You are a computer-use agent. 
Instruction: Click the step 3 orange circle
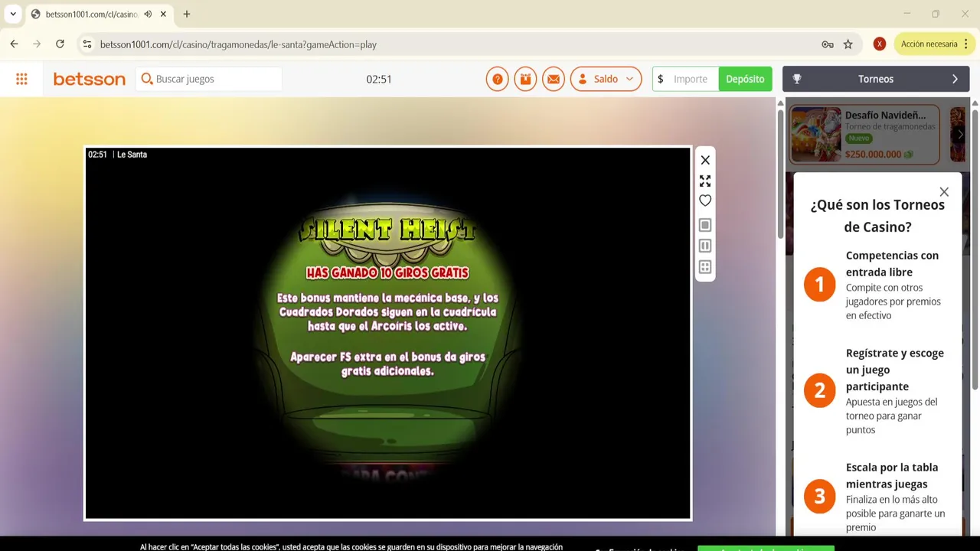coord(819,497)
